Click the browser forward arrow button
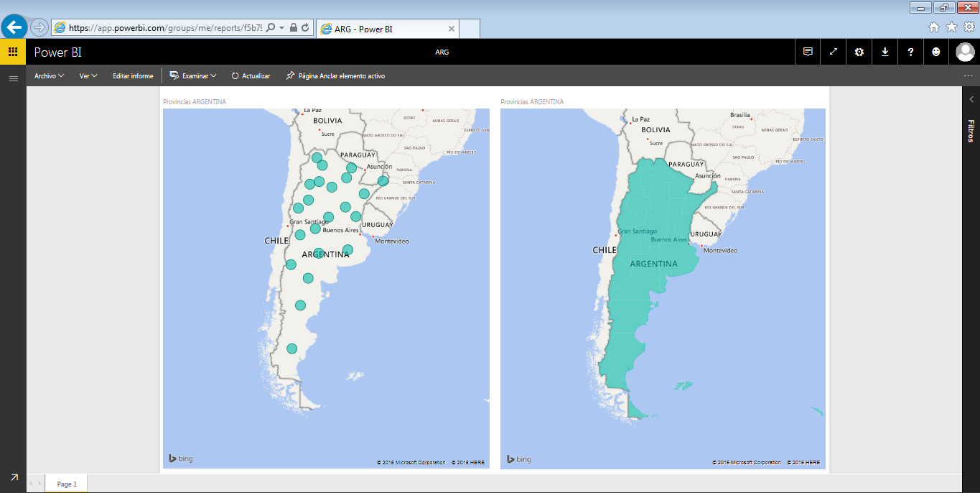Viewport: 980px width, 493px height. click(39, 27)
